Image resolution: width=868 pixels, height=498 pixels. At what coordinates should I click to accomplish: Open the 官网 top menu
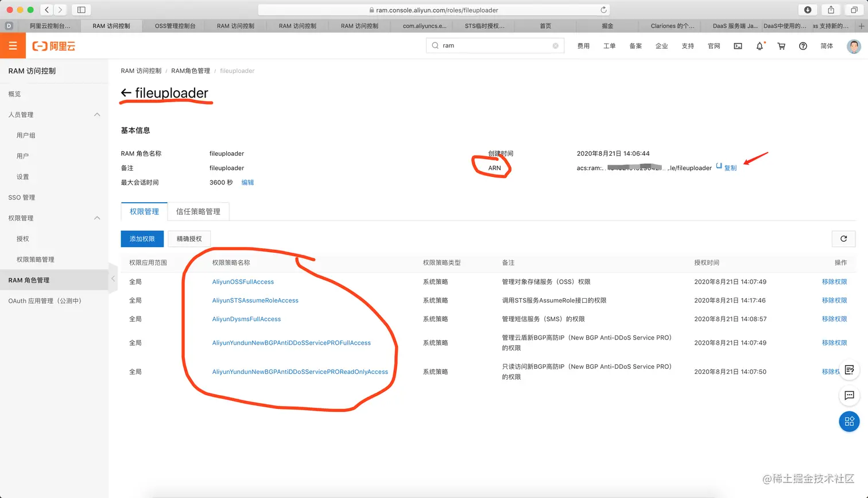pyautogui.click(x=714, y=46)
